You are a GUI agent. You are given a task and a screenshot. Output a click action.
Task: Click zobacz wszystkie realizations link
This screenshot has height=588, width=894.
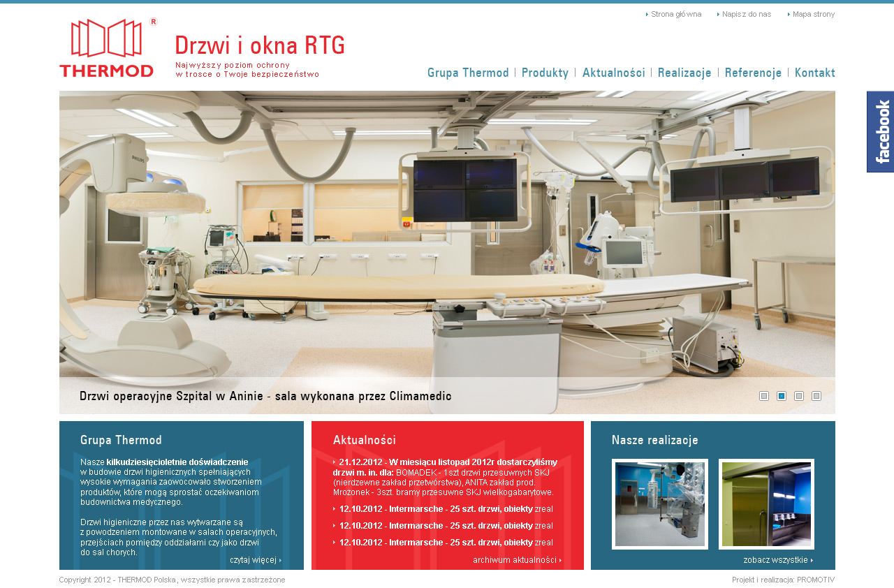coord(777,559)
